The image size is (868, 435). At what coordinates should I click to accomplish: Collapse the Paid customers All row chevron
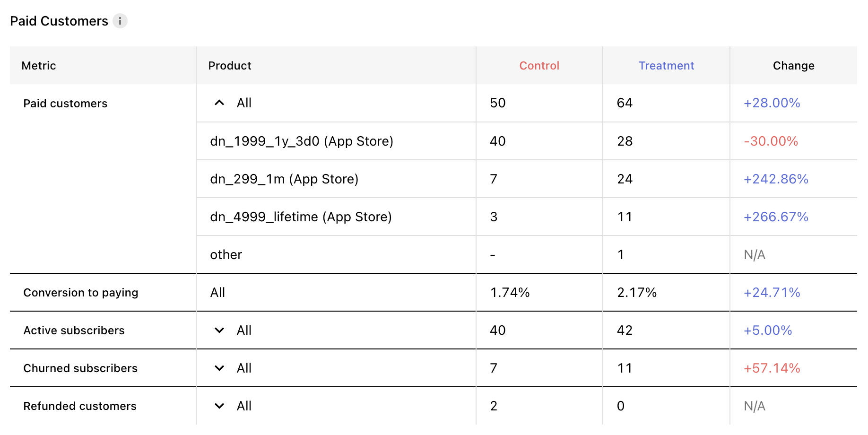(x=219, y=103)
